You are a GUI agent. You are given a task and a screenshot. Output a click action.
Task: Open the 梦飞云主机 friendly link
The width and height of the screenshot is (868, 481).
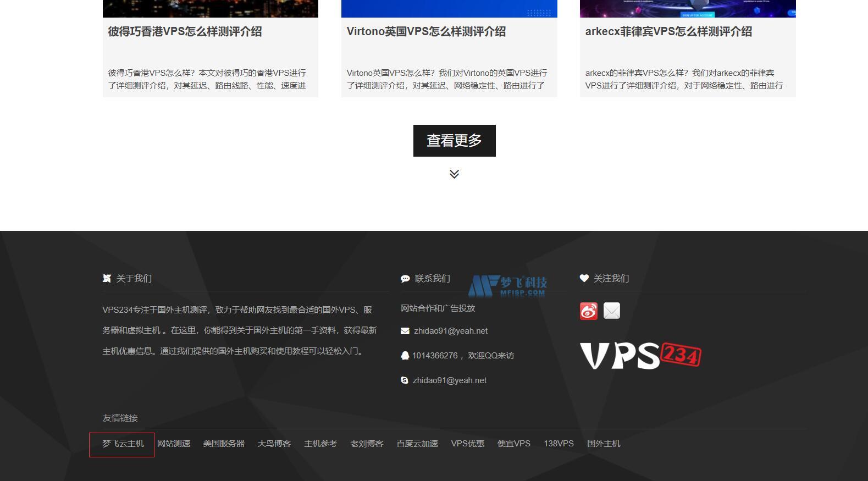tap(123, 444)
